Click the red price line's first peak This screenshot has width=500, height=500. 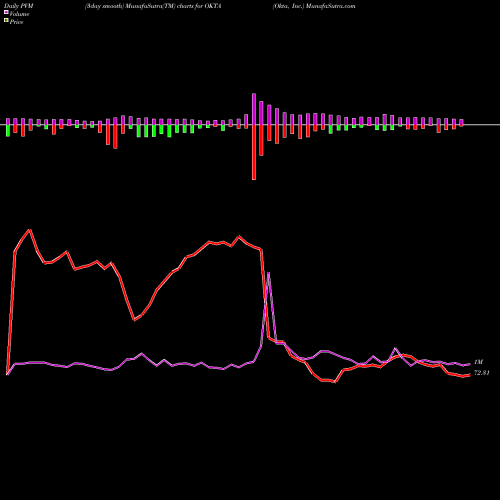tap(30, 230)
